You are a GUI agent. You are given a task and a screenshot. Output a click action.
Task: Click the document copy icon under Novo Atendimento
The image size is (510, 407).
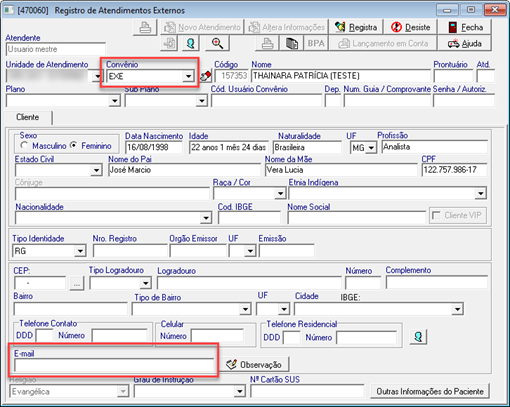169,43
